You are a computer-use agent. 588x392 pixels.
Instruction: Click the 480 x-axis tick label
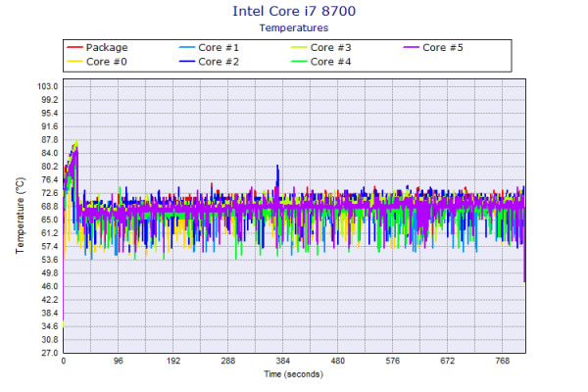point(337,361)
